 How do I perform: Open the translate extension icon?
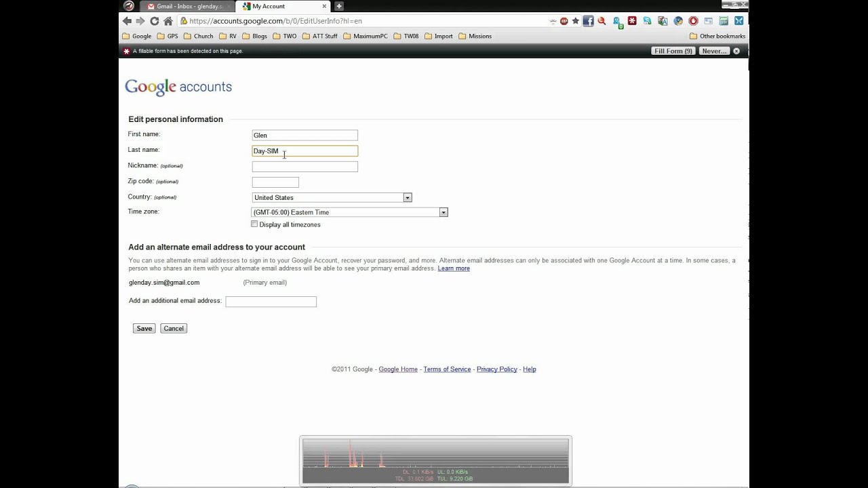(x=663, y=21)
